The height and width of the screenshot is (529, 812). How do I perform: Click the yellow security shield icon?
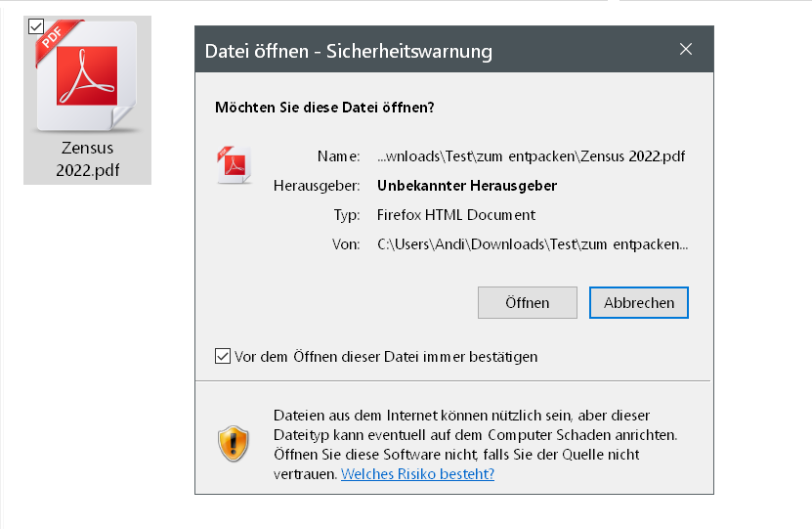click(x=234, y=444)
